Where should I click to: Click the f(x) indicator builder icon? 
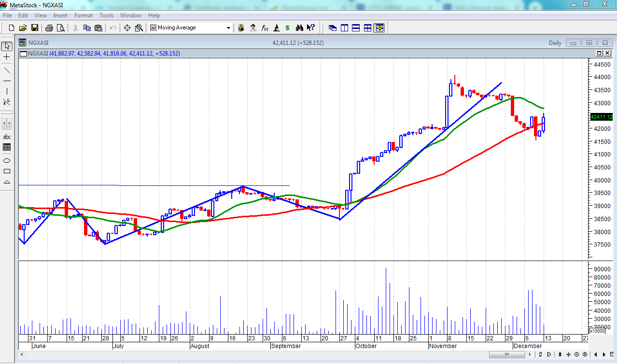coord(265,28)
